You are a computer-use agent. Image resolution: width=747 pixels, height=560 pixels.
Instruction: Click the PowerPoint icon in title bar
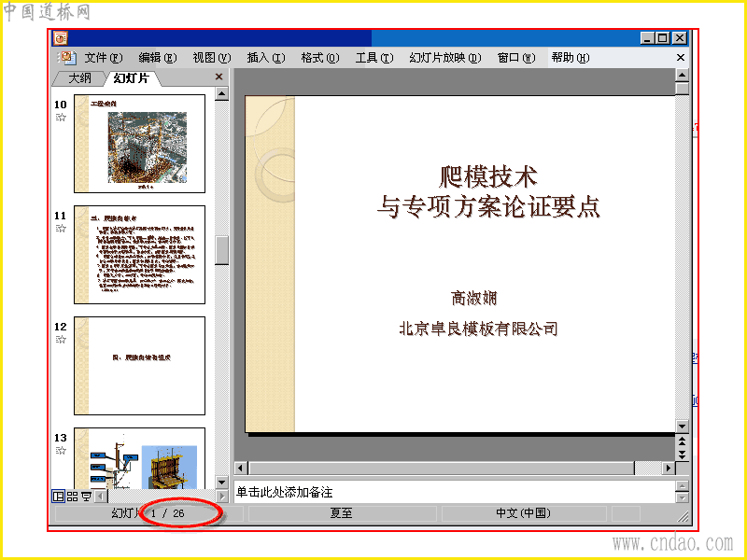61,37
